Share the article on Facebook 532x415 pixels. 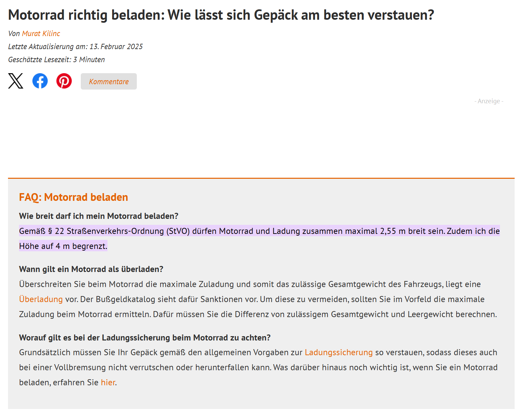pyautogui.click(x=40, y=81)
